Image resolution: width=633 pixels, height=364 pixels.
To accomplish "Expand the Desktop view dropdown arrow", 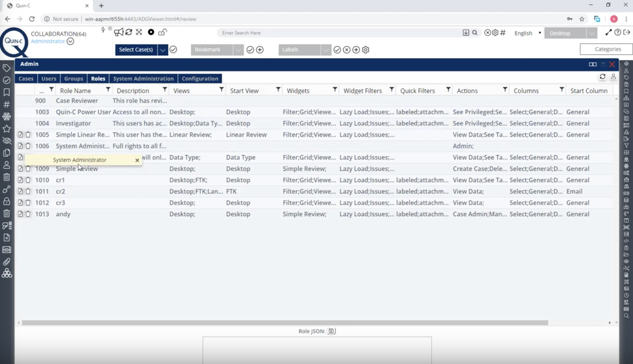I will [592, 33].
